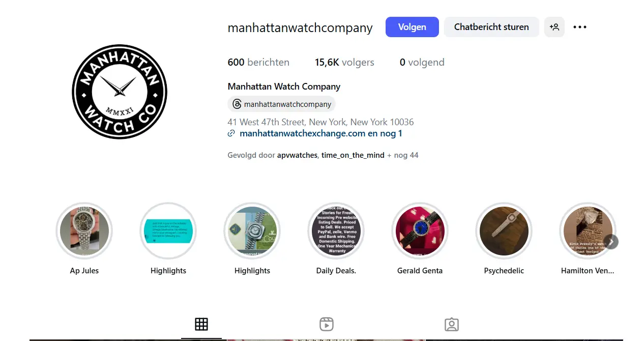The height and width of the screenshot is (341, 644).
Task: Click the Volgen follow button
Action: [412, 27]
